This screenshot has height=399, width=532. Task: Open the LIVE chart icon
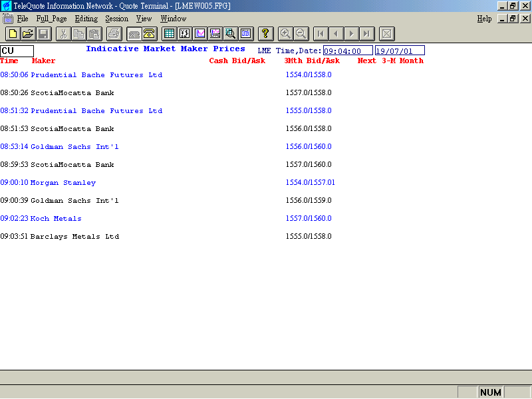point(215,34)
